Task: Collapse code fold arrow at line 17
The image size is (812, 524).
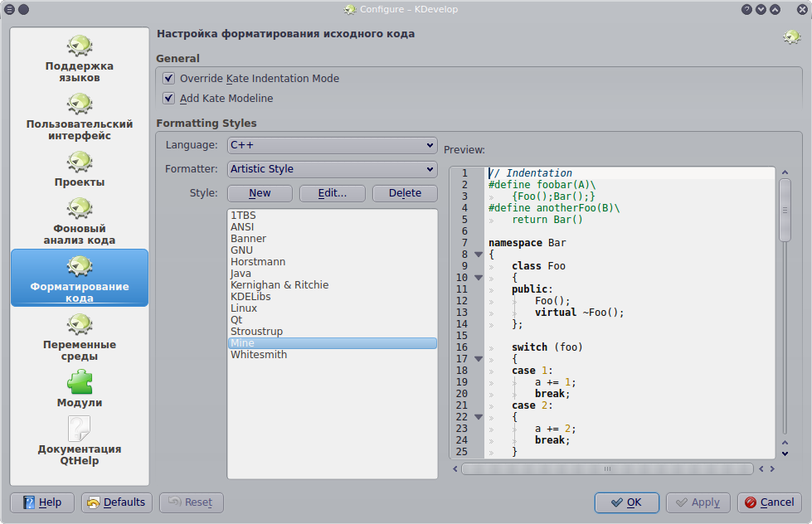Action: point(479,359)
